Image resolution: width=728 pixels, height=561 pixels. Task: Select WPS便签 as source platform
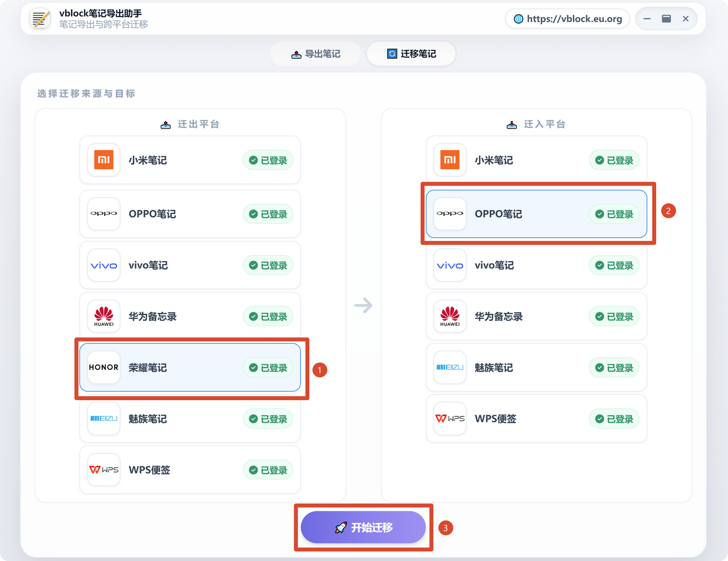coord(190,469)
